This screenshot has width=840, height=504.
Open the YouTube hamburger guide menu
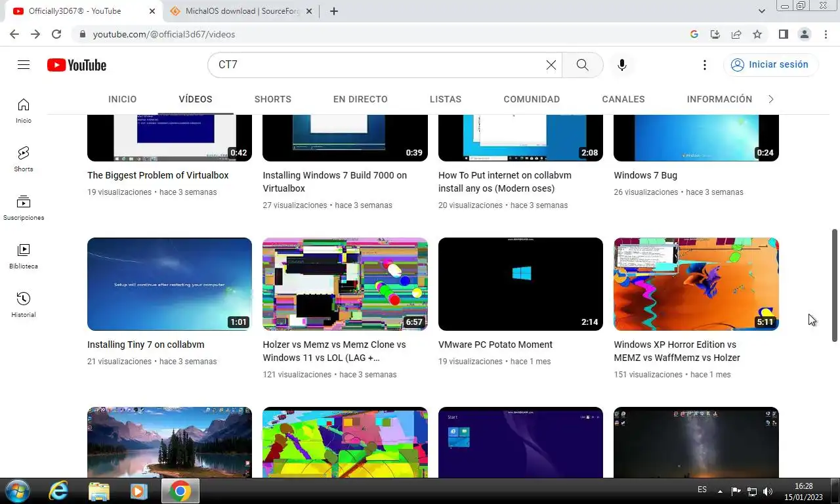pyautogui.click(x=24, y=65)
